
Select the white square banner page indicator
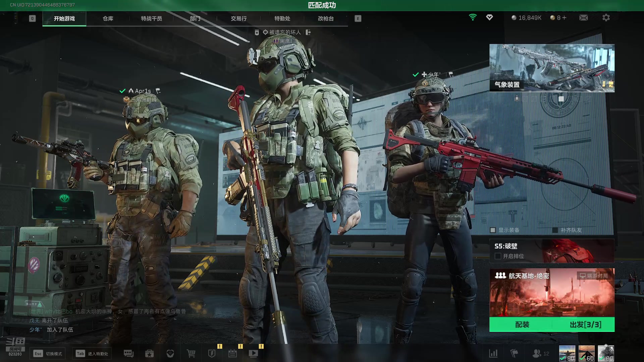click(561, 99)
